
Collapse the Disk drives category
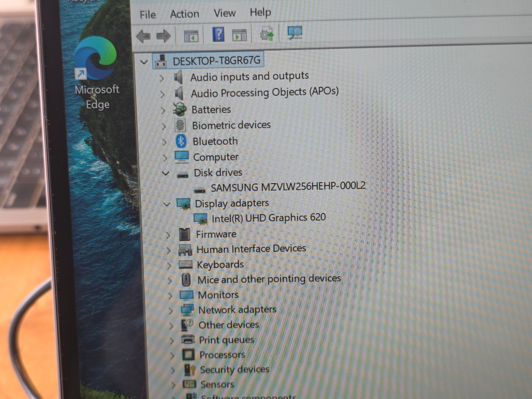tap(166, 173)
